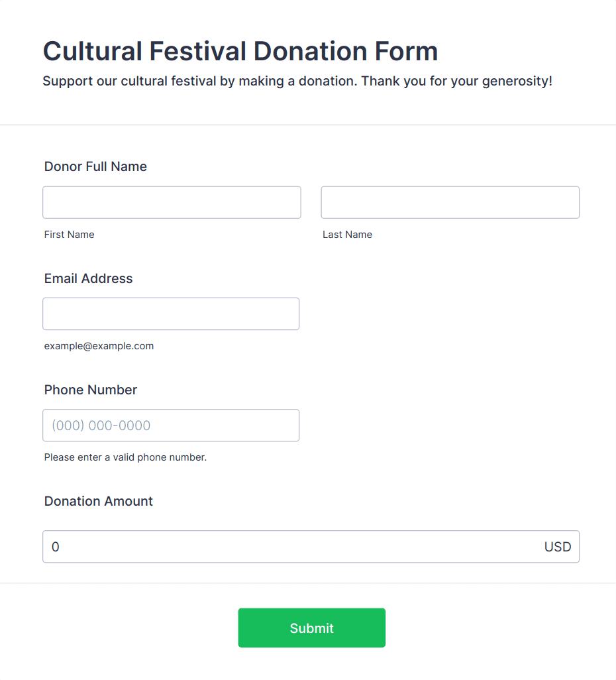Click the "Last Name" sublabel text
The width and height of the screenshot is (616, 680).
347,235
